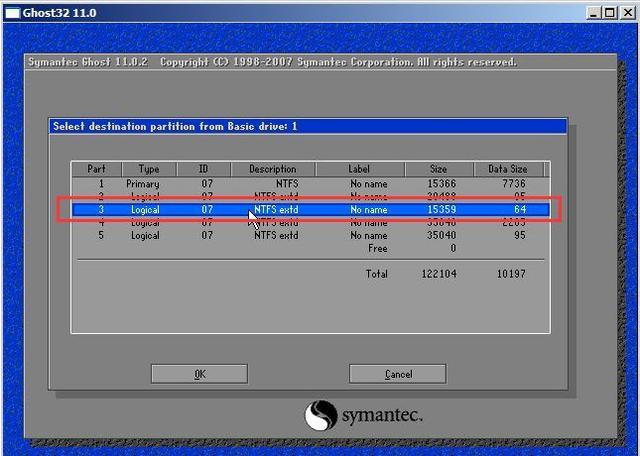Select partition 5 Logical row
Image resolution: width=640 pixels, height=456 pixels.
click(x=311, y=236)
